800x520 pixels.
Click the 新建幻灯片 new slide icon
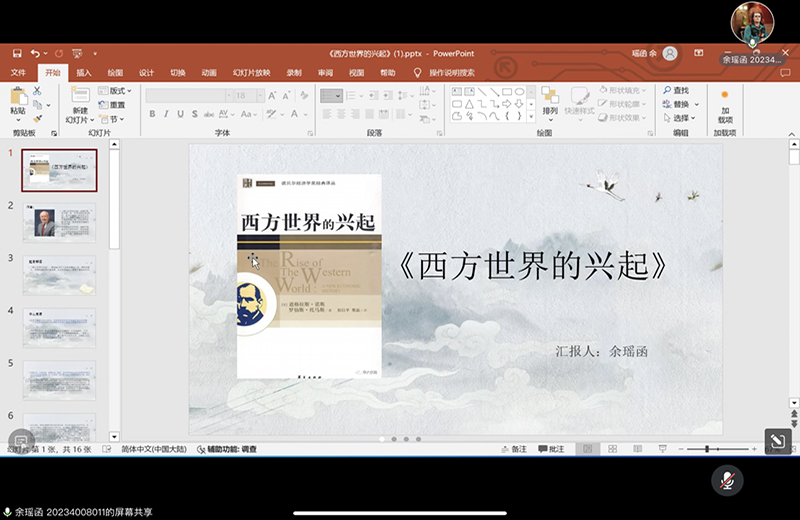[x=79, y=96]
